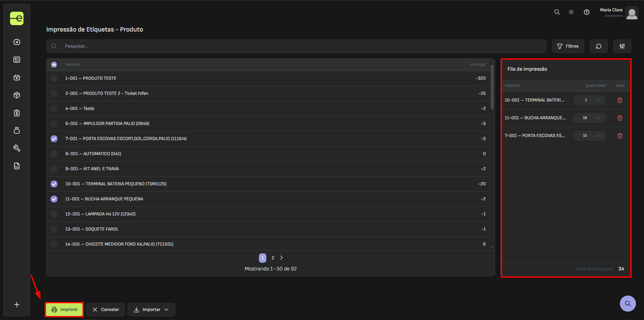Check the 8-001 AUTOMATICO row

(x=54, y=154)
